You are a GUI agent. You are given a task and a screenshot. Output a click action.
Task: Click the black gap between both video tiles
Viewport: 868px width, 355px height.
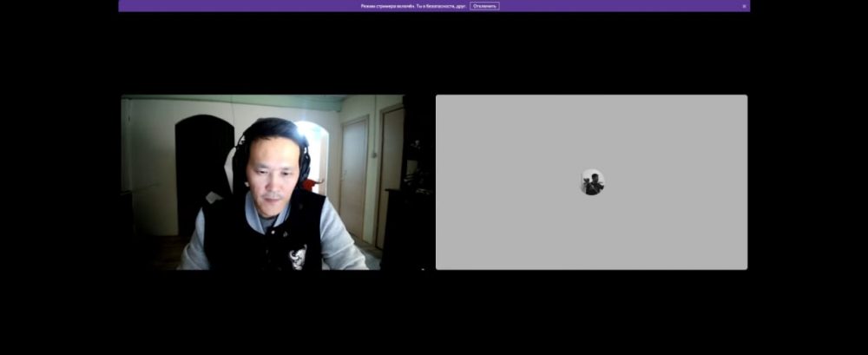419,182
